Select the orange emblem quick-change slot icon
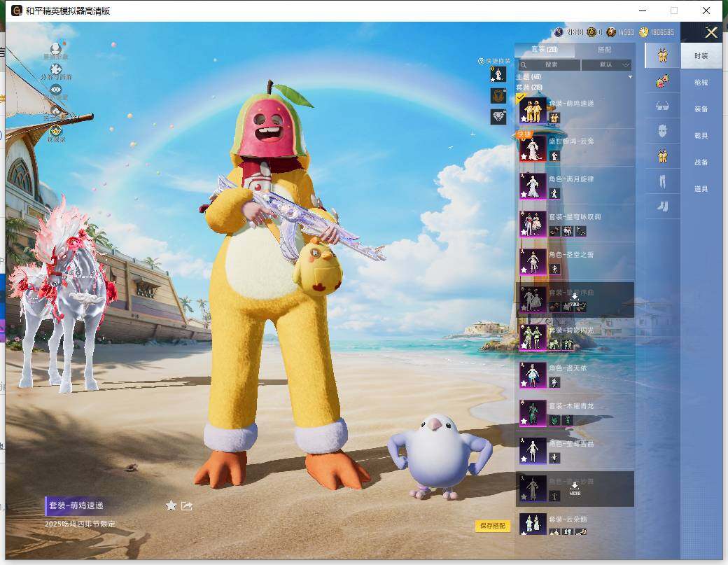The image size is (728, 565). tap(498, 96)
